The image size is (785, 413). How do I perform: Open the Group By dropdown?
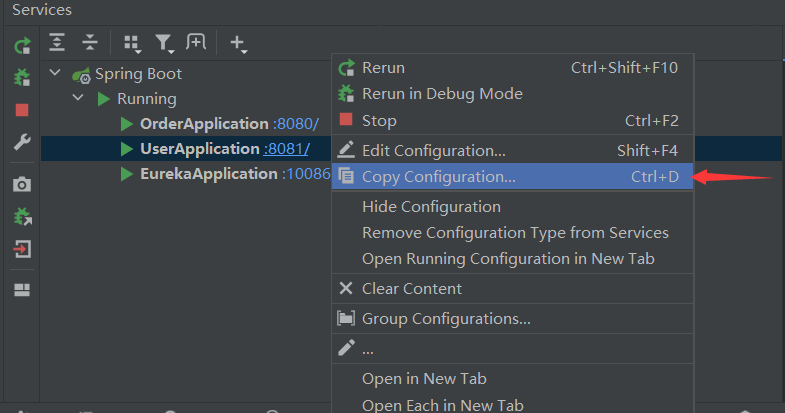click(131, 43)
